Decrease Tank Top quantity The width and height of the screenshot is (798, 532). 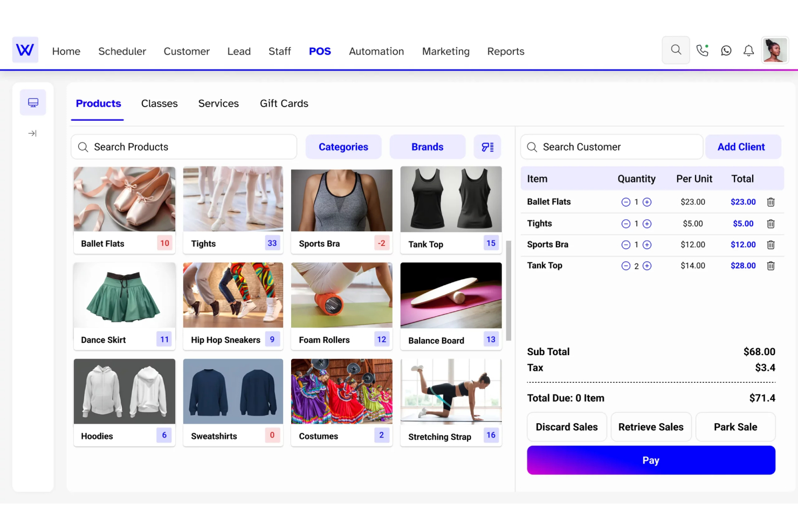626,266
